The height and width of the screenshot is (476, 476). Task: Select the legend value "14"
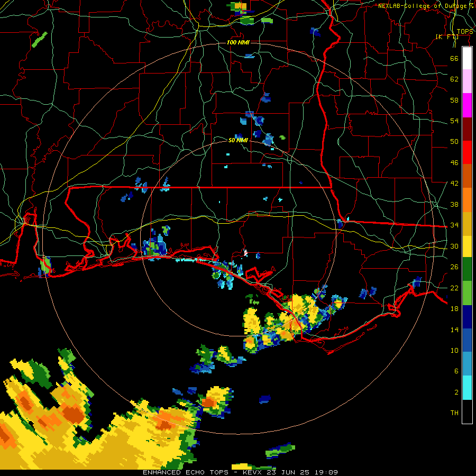point(454,329)
